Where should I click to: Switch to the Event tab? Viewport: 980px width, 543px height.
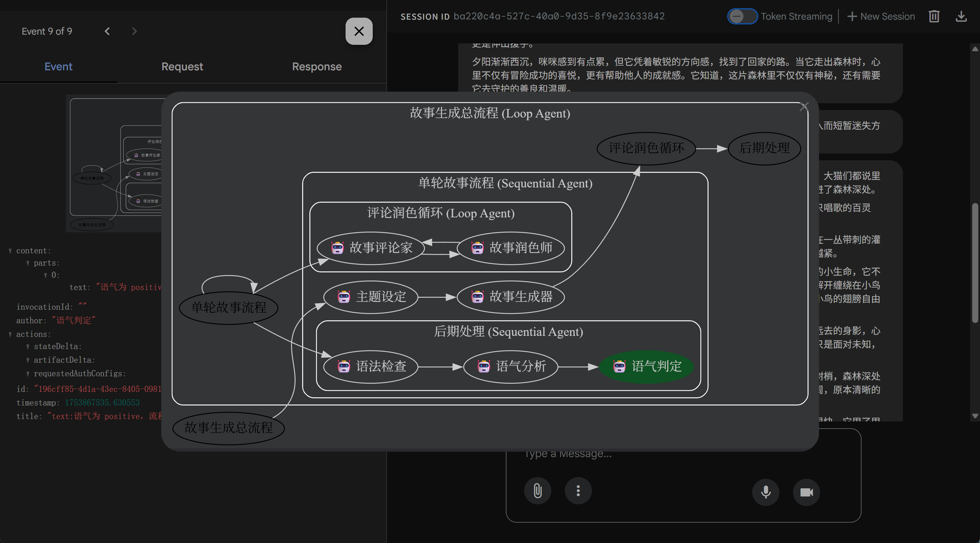tap(58, 67)
